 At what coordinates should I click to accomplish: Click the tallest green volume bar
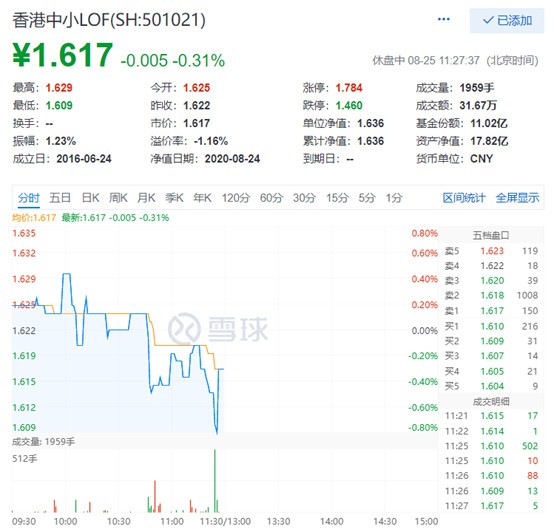point(214,481)
